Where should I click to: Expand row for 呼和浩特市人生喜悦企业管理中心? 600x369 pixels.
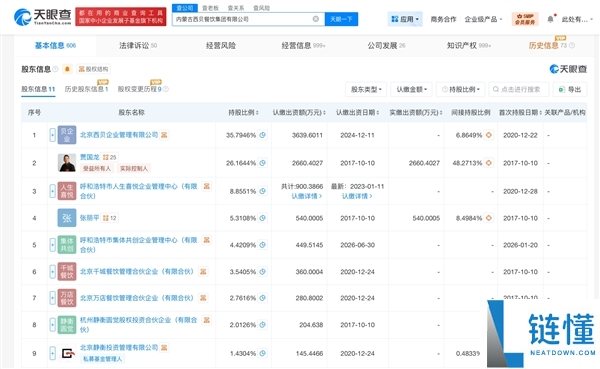52,191
